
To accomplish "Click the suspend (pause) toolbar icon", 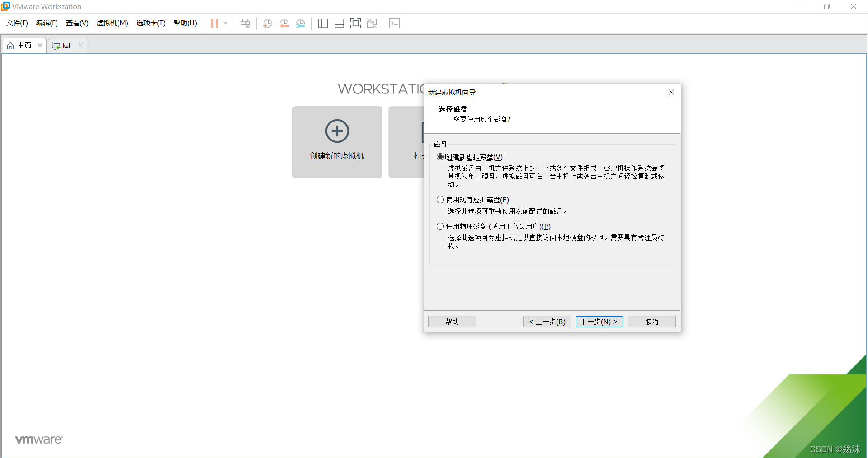I will (x=214, y=23).
